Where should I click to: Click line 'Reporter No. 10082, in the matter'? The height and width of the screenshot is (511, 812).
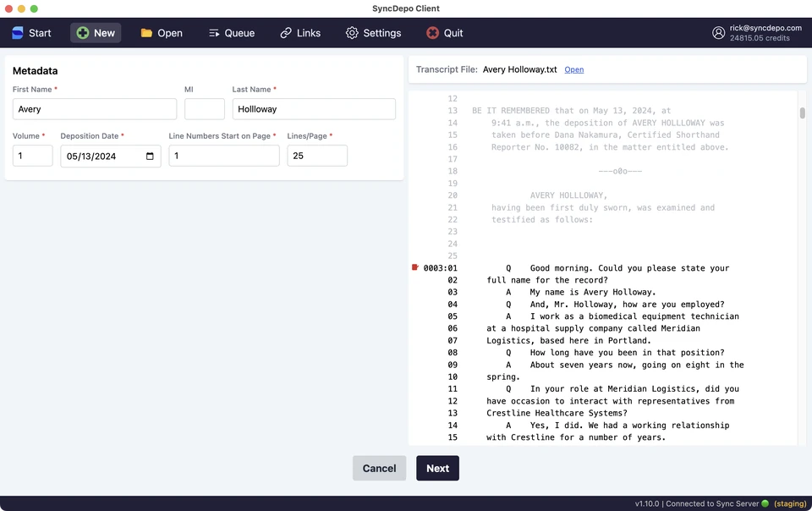tap(610, 147)
